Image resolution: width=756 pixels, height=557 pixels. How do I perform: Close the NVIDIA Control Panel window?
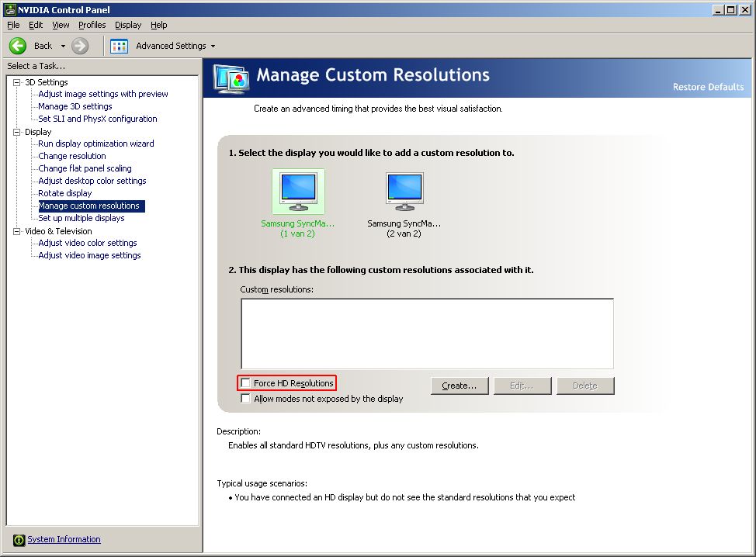745,9
